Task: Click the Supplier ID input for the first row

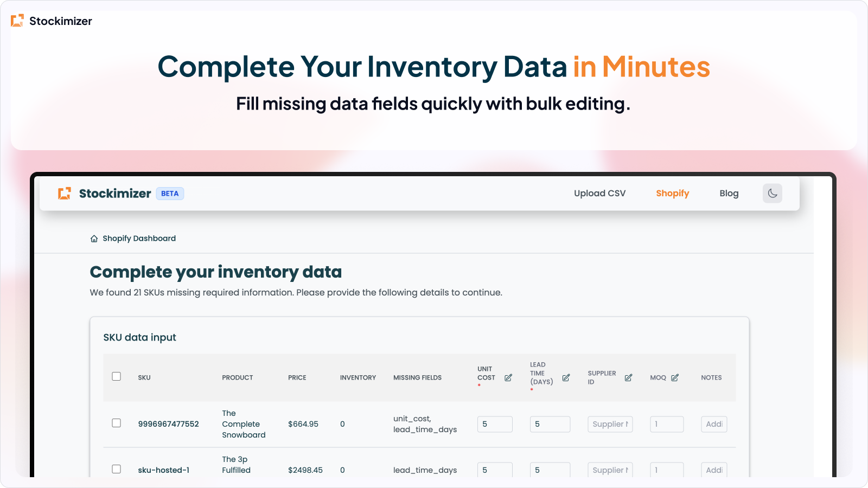Action: (x=610, y=424)
